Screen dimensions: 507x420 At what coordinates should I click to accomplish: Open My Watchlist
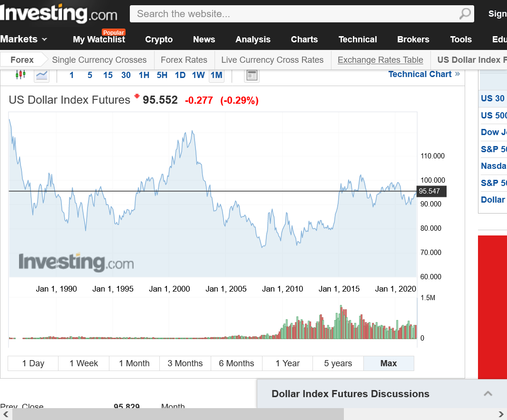pos(99,39)
